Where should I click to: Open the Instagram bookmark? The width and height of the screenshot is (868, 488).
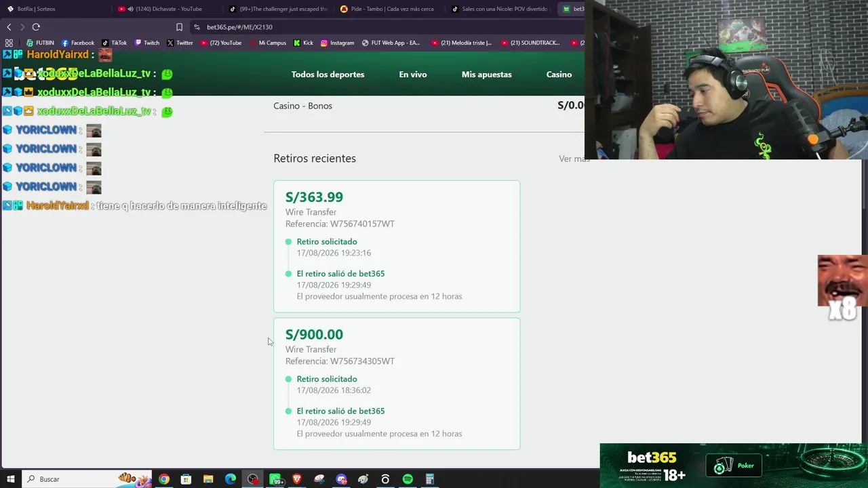337,43
